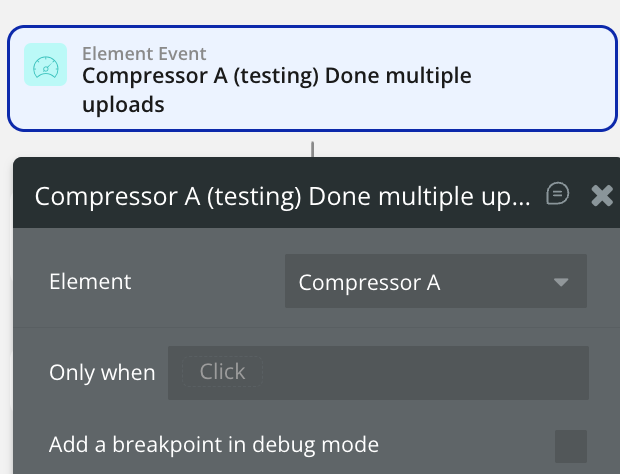Click the connector line below the event card
Image resolution: width=620 pixels, height=474 pixels.
[x=313, y=148]
